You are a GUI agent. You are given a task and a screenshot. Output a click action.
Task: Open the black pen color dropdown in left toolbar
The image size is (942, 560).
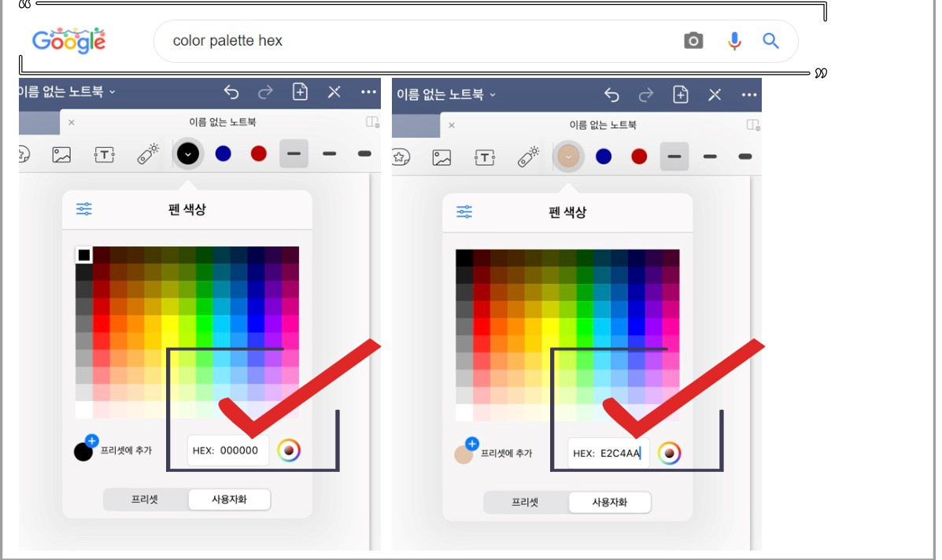point(188,154)
